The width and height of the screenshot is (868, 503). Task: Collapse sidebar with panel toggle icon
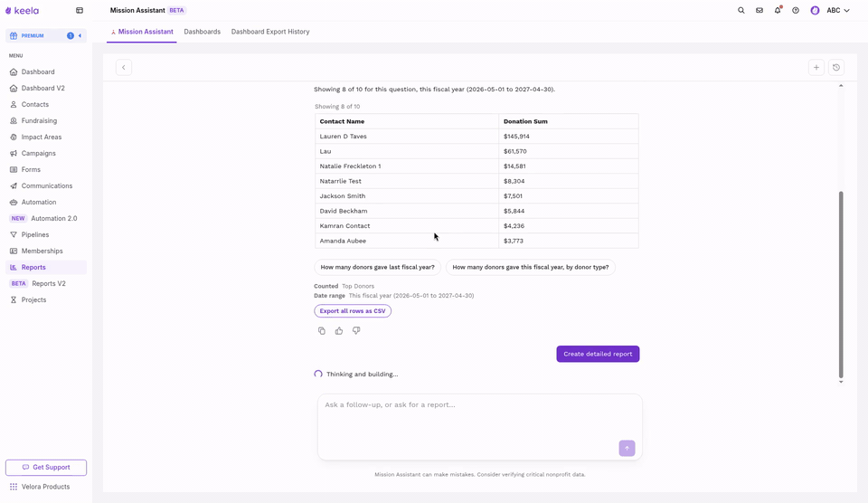coord(80,11)
